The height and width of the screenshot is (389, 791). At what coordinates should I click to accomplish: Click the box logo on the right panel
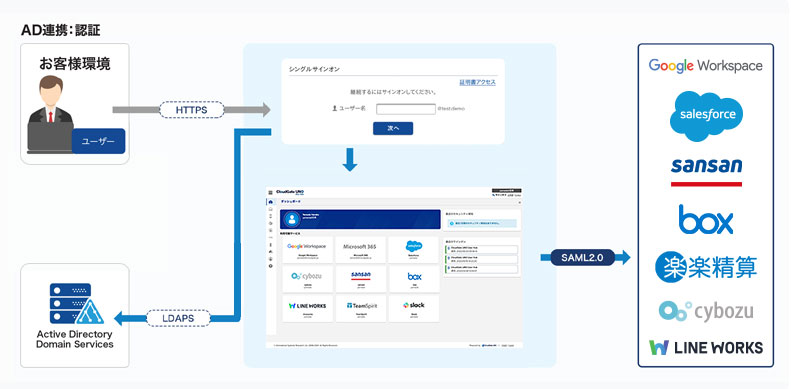pyautogui.click(x=705, y=219)
